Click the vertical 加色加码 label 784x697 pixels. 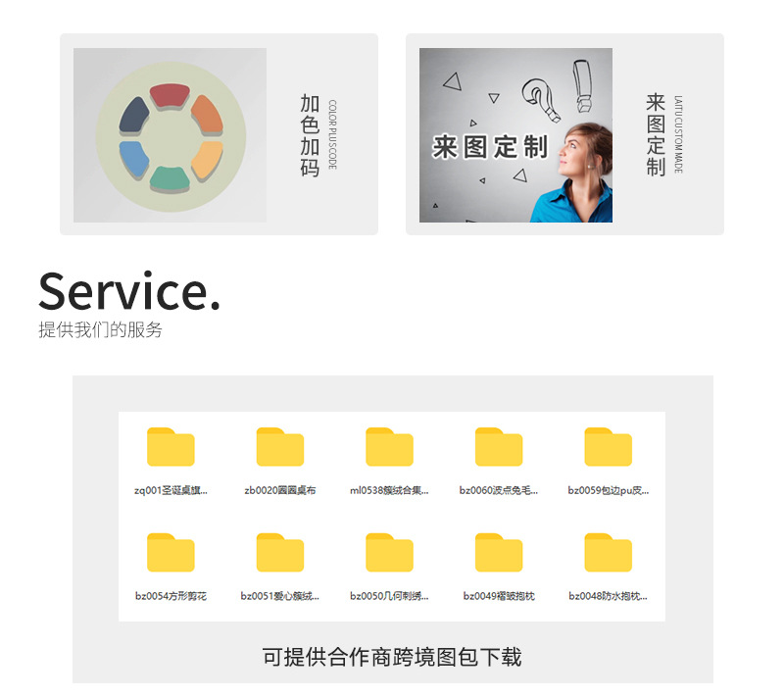[x=310, y=135]
